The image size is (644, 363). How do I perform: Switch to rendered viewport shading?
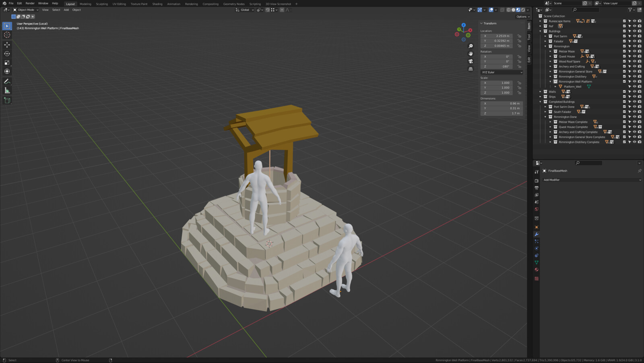coord(523,10)
